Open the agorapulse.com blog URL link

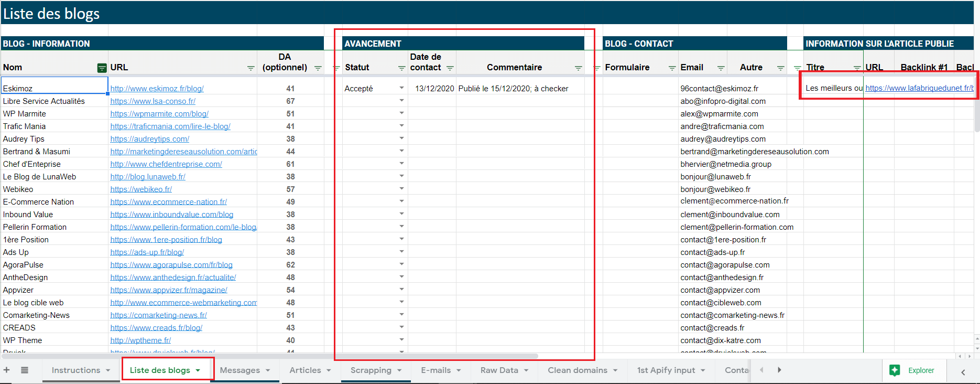(171, 265)
